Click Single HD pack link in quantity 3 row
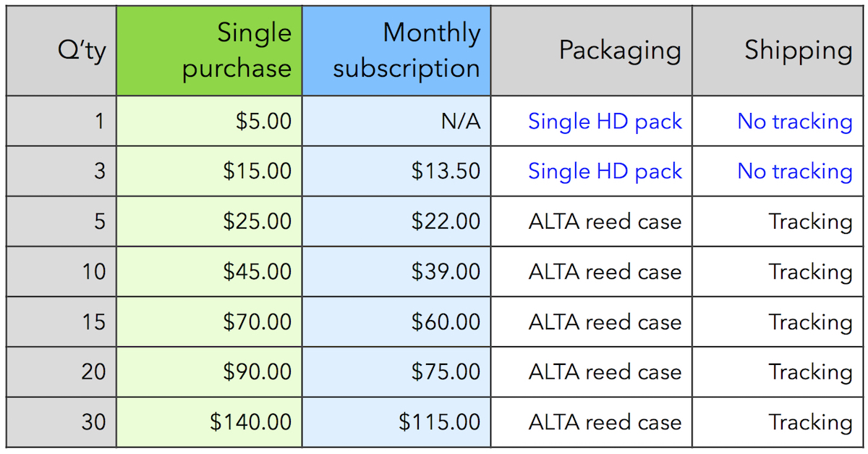 (605, 172)
